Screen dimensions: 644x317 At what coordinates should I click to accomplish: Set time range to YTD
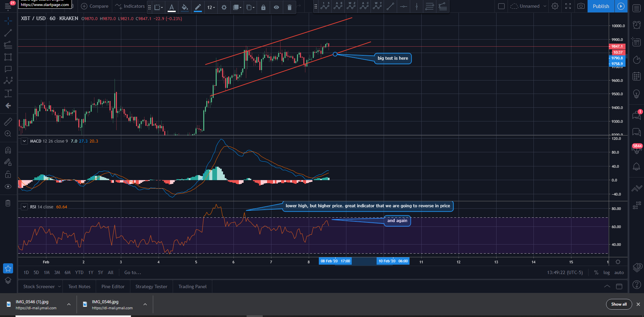[x=79, y=272]
